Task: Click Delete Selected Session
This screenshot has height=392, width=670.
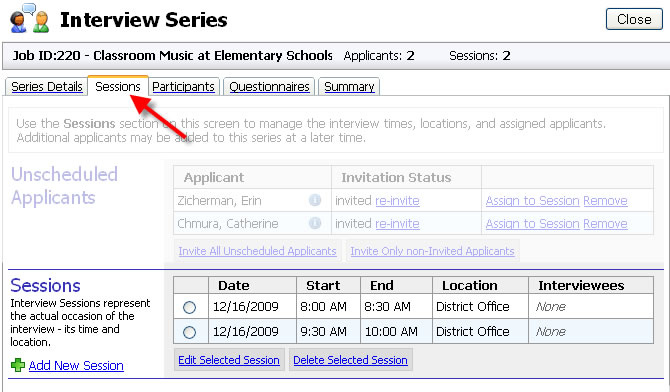Action: point(350,360)
